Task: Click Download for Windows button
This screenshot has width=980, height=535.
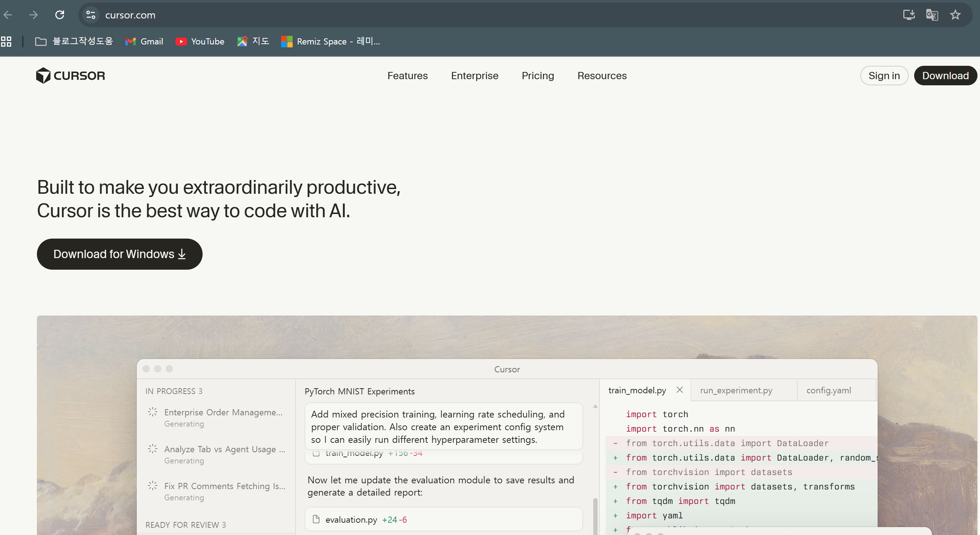Action: 119,254
